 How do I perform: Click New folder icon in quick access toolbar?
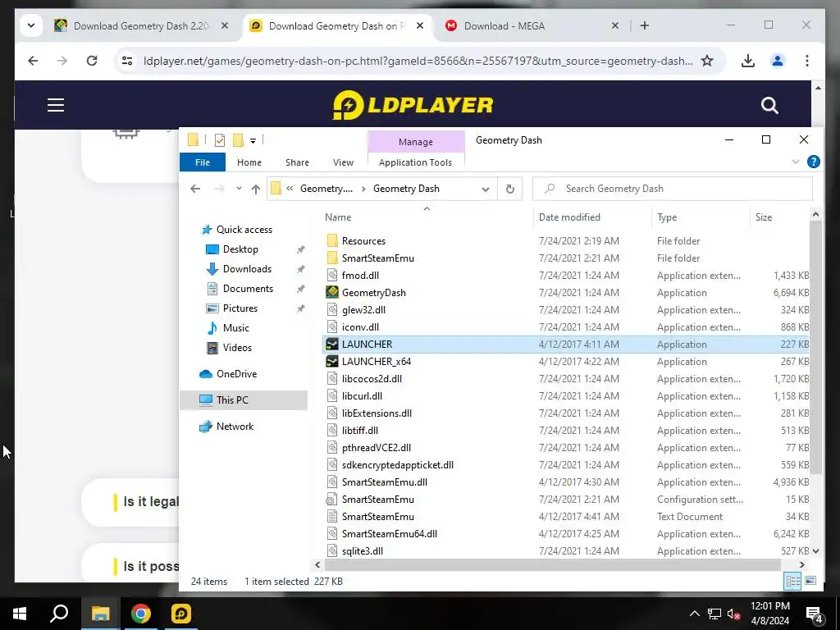[238, 140]
